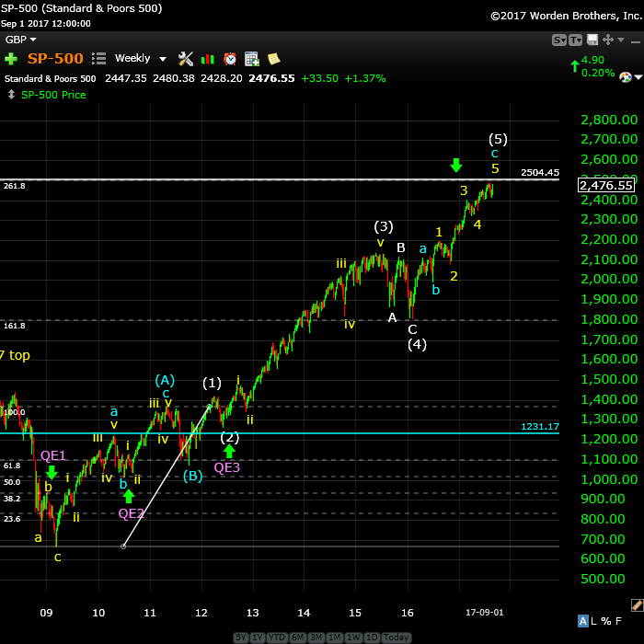
Task: Open the color palette icon
Action: (625, 76)
